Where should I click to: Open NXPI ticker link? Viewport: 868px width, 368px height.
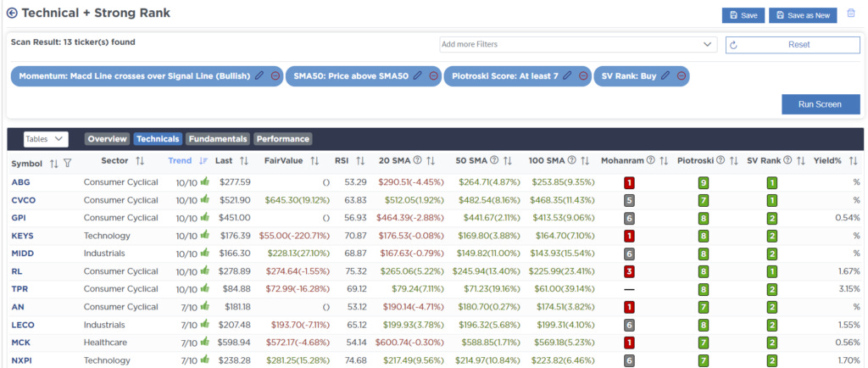[21, 360]
